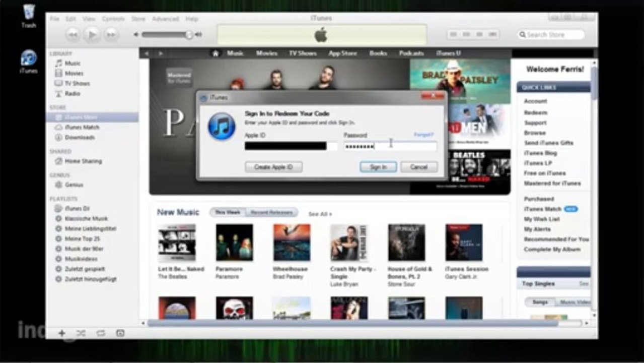
Task: Click the iTunes Match cloud icon
Action: point(58,127)
